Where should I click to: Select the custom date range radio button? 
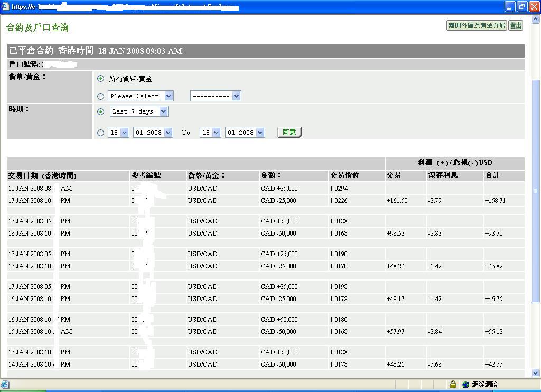pyautogui.click(x=100, y=133)
